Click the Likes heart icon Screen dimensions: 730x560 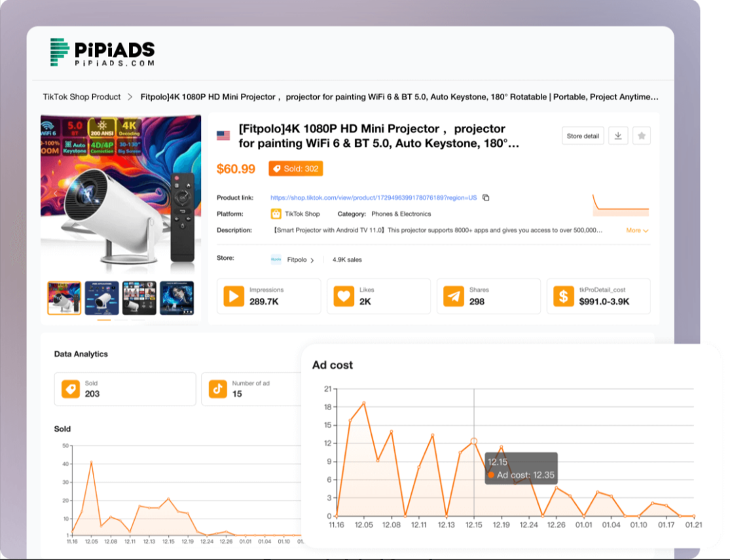344,296
